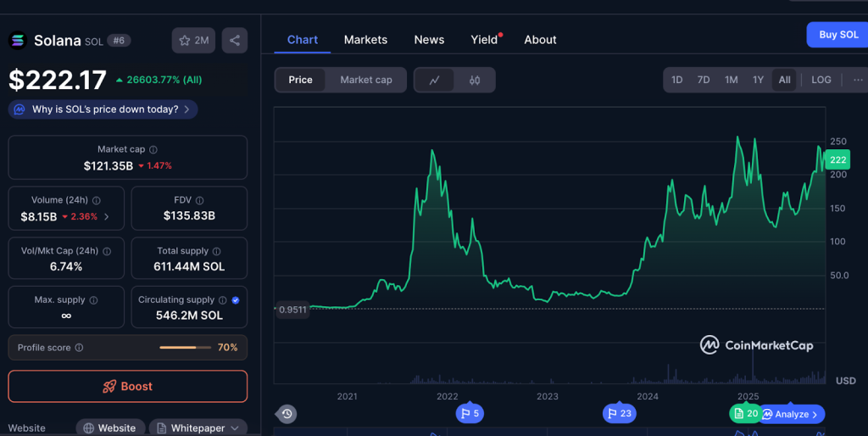This screenshot has width=868, height=436.
Task: Open the Yield tab
Action: 484,40
